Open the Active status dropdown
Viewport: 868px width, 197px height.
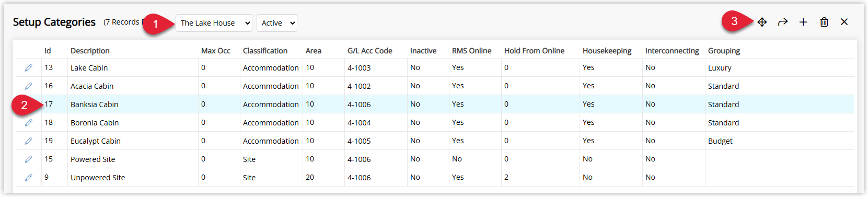point(277,23)
